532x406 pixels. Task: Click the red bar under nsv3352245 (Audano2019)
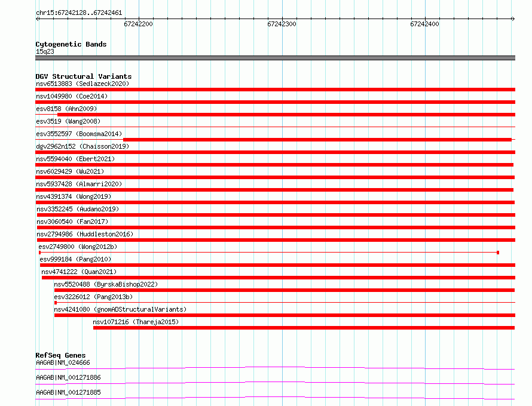point(276,215)
